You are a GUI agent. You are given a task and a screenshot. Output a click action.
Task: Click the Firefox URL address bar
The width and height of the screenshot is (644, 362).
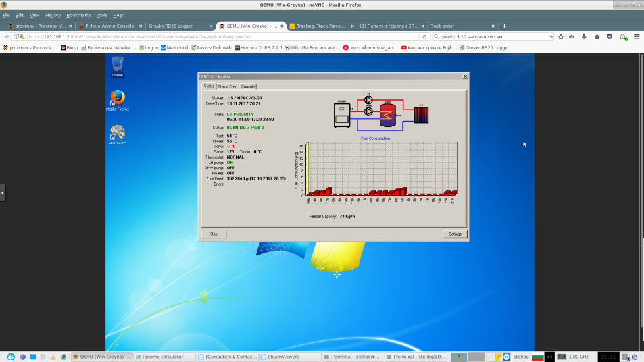click(x=224, y=37)
